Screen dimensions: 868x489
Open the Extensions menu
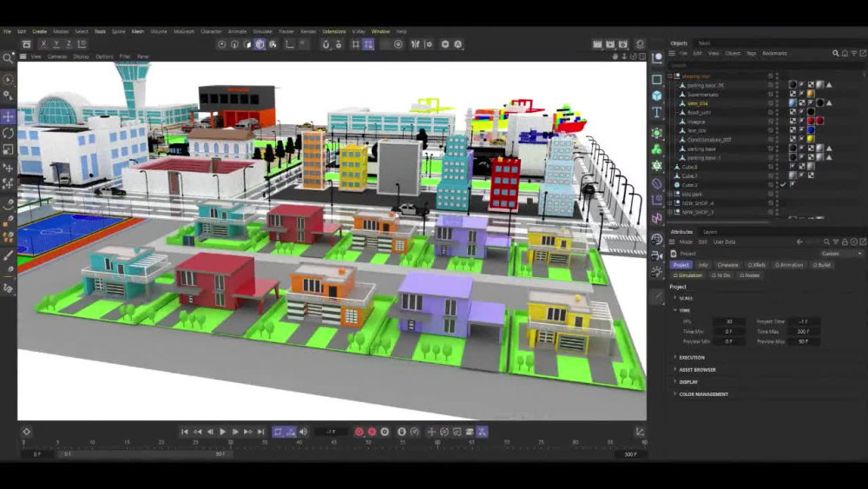point(334,31)
